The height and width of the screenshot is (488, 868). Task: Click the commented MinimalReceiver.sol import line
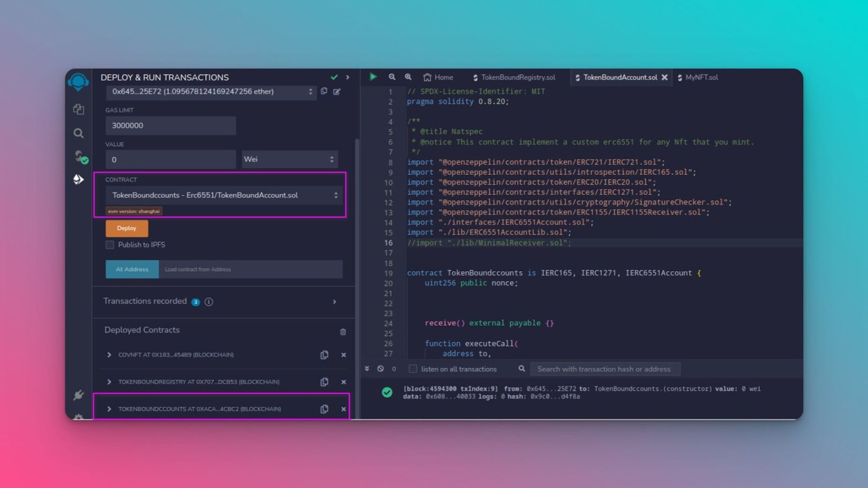point(489,243)
